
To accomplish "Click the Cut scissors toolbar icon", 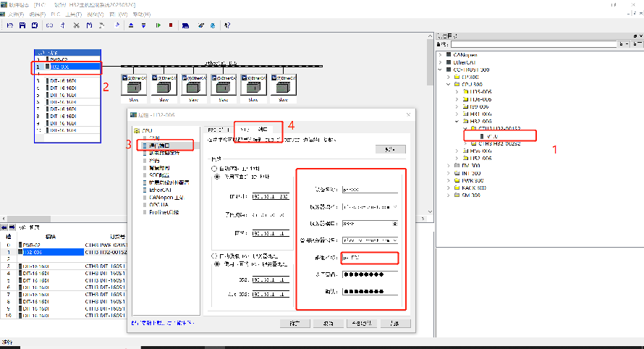I will click(x=77, y=25).
